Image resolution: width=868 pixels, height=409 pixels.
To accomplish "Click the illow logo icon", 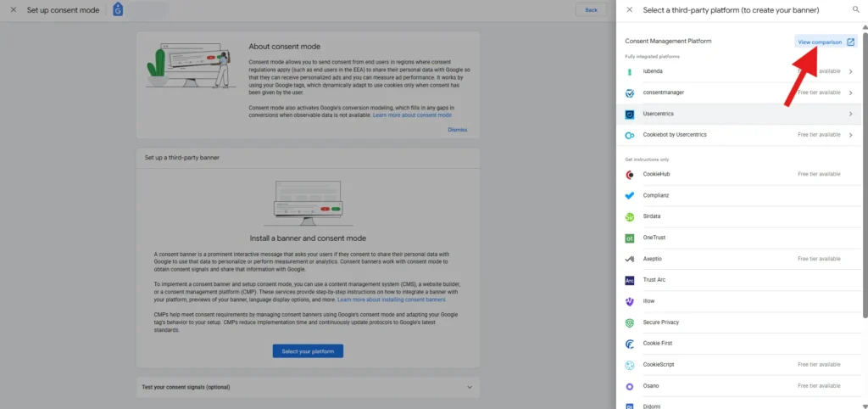I will coord(630,301).
